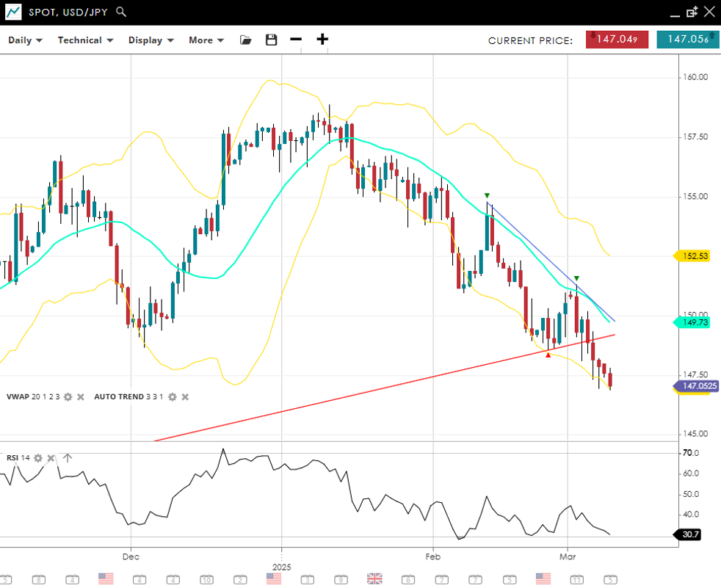Move RSI panel up with arrow

(x=68, y=458)
